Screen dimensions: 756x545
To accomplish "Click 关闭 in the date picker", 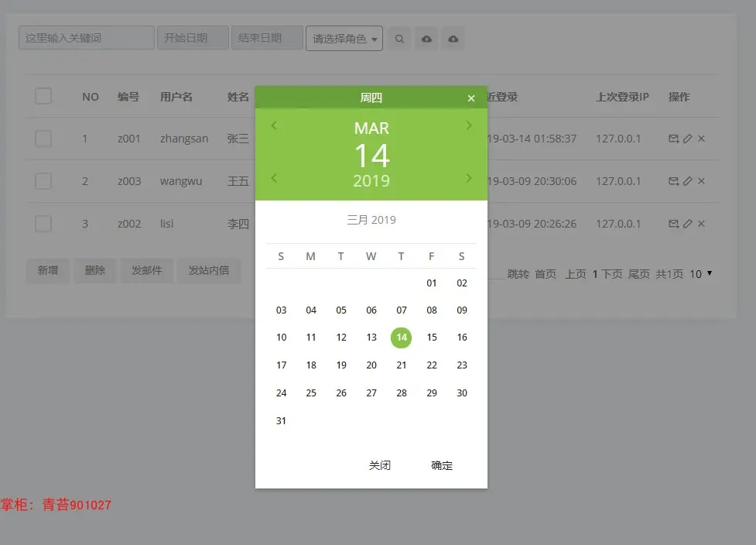I will tap(380, 465).
